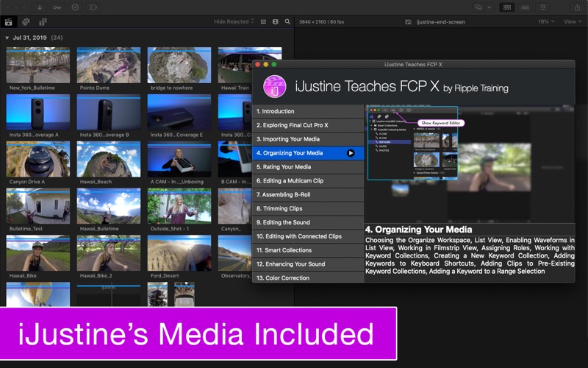Open lesson 2. Exploring Final Cut Pro X

point(308,125)
